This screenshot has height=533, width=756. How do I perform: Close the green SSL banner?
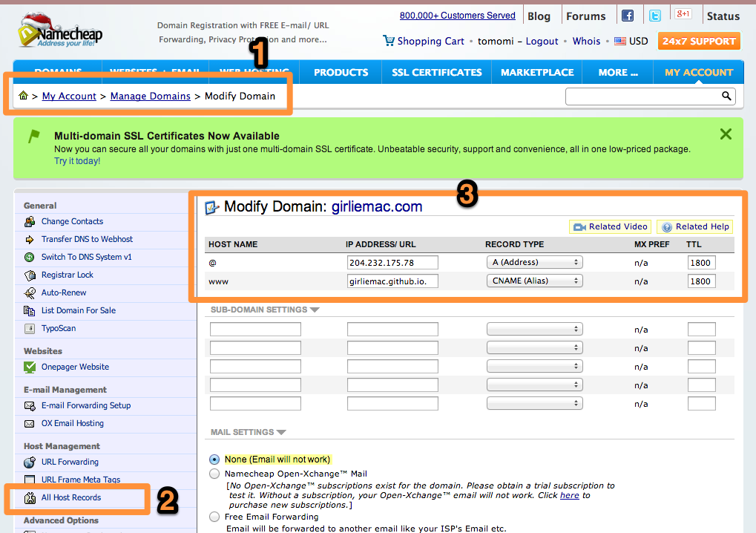726,134
